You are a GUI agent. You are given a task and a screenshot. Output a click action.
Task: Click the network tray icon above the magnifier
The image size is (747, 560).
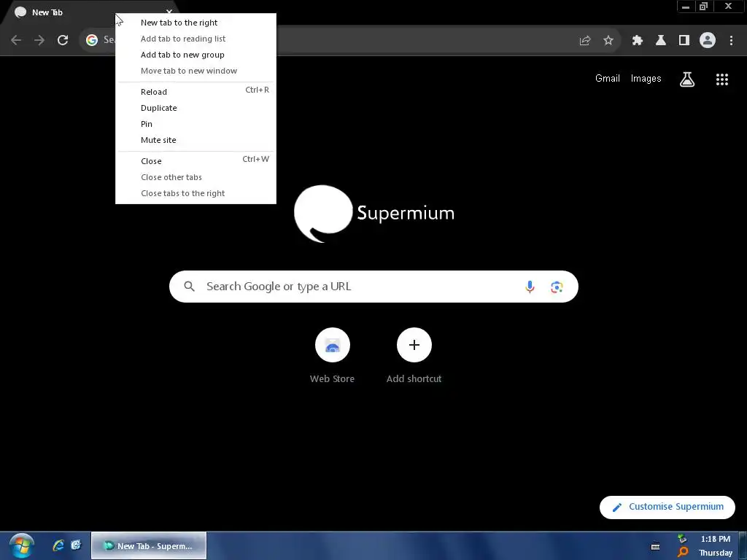point(682,539)
